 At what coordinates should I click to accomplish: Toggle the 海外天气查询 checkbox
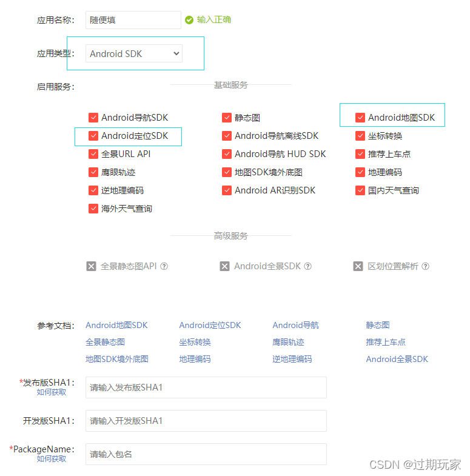point(93,209)
